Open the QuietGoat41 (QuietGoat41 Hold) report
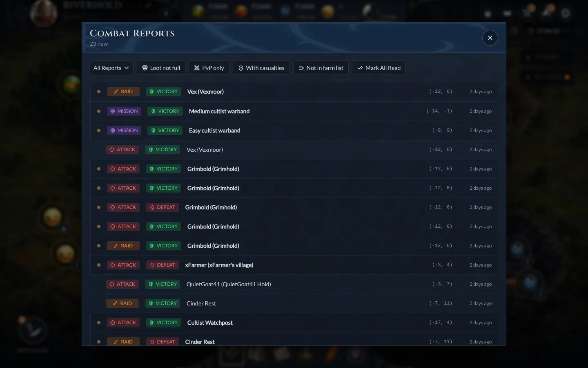Screen dimensions: 588x368 tap(294, 284)
